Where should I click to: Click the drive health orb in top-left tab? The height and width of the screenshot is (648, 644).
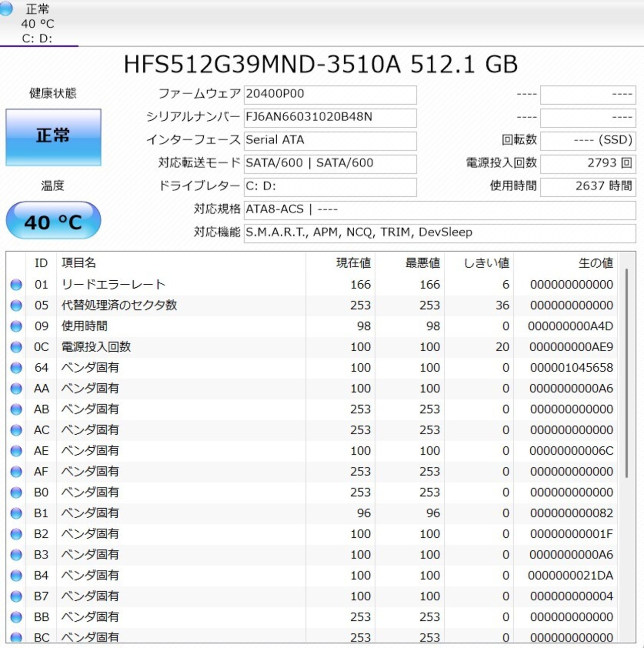pos(6,9)
